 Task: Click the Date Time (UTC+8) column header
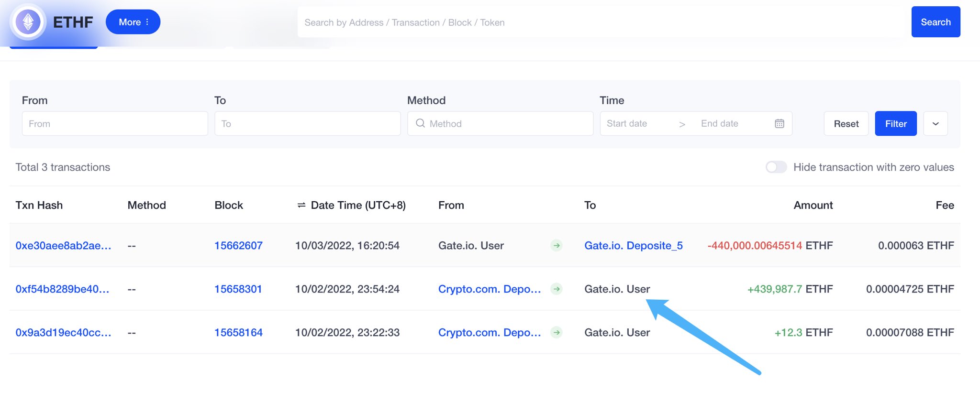358,205
